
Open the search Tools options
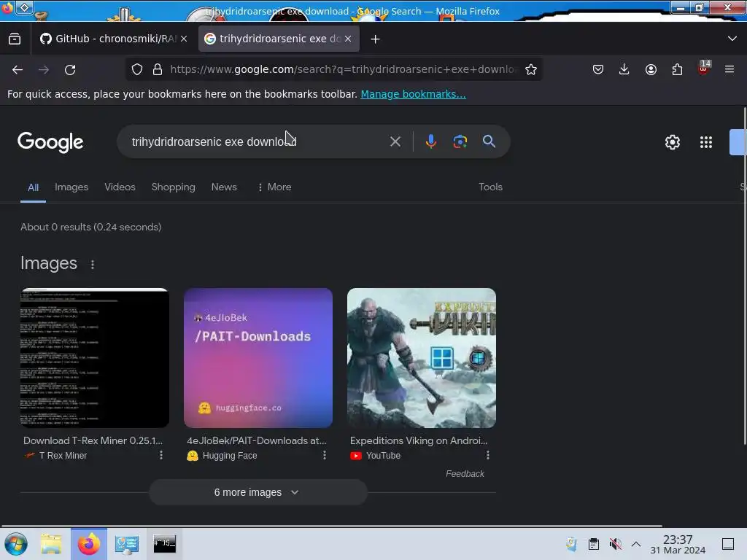(490, 187)
